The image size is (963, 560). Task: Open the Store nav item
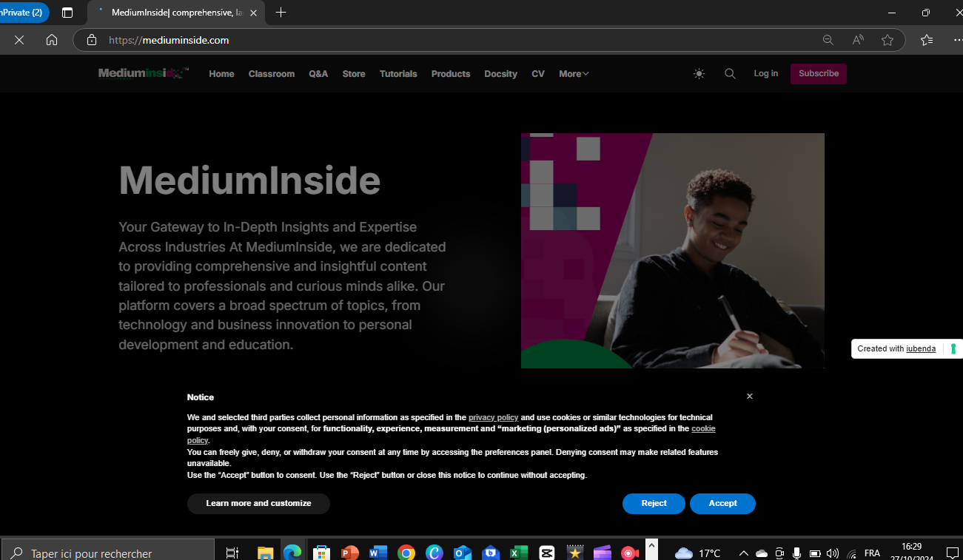[354, 74]
